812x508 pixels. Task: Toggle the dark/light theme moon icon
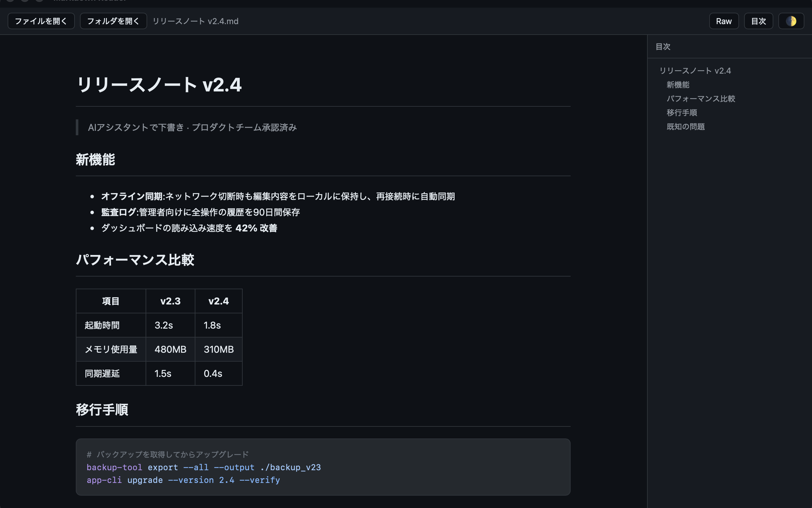pyautogui.click(x=791, y=21)
